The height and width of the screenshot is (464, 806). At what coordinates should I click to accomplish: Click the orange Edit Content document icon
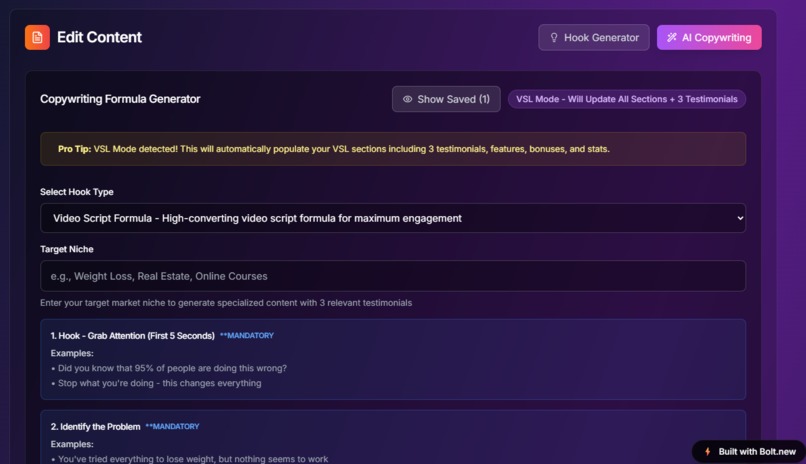tap(38, 38)
